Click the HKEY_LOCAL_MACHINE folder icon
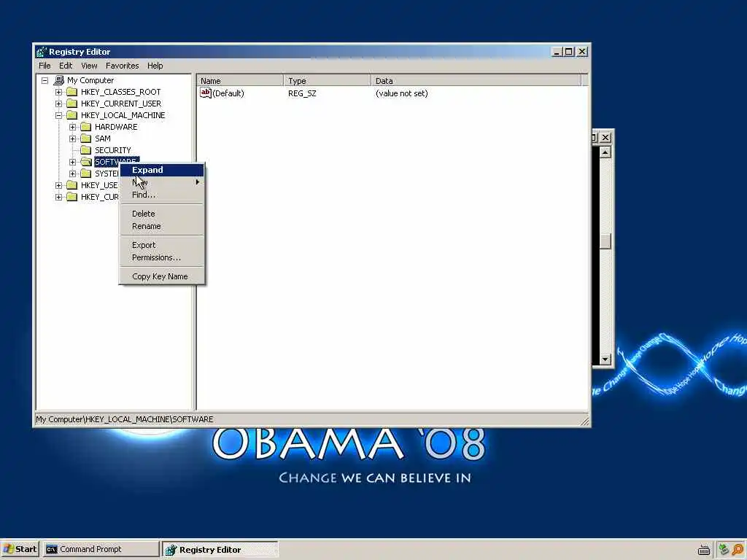747x560 pixels. click(x=72, y=114)
